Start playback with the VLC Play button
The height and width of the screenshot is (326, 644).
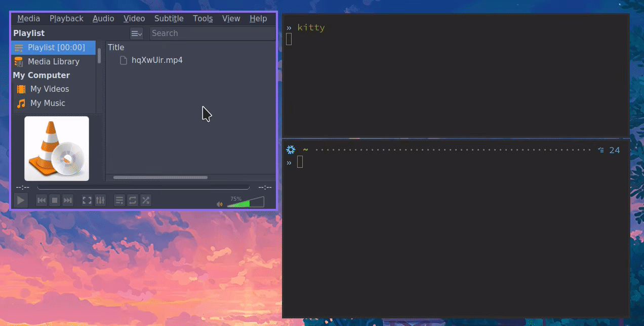click(x=20, y=200)
